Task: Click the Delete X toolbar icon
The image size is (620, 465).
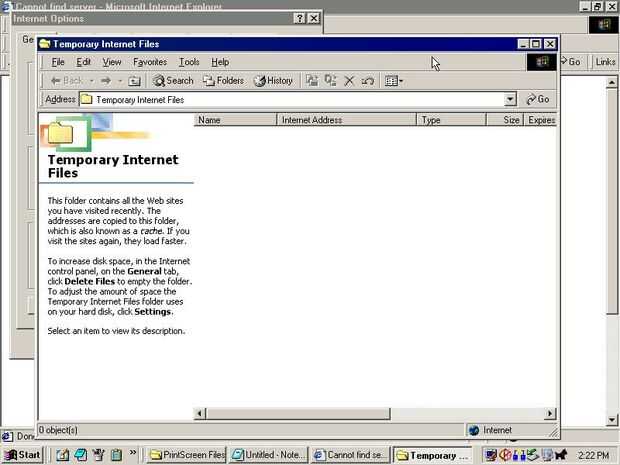Action: [x=349, y=81]
